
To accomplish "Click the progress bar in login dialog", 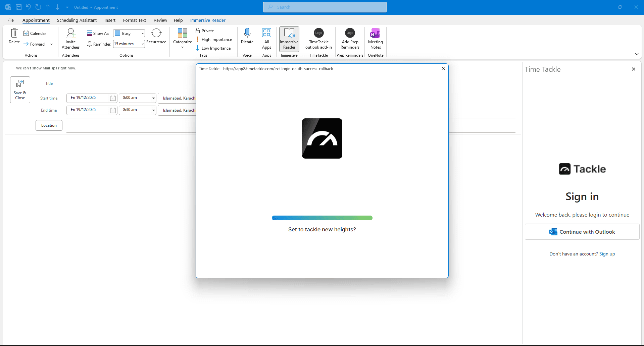I will click(322, 218).
